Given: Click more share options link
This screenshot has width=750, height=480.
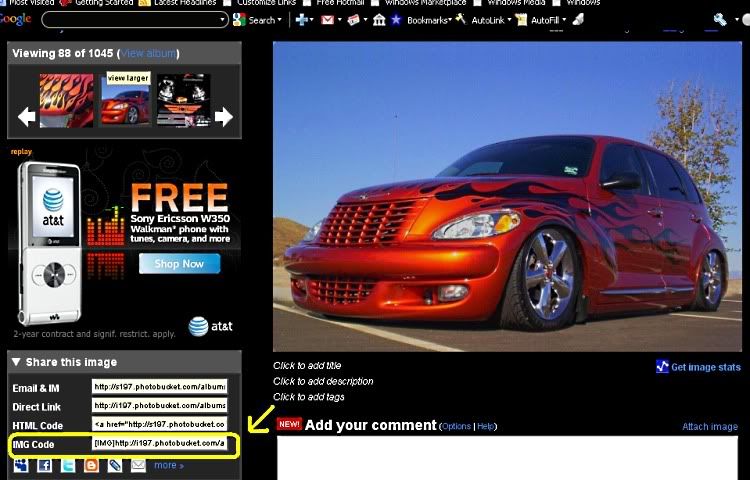Looking at the screenshot, I should coord(168,465).
